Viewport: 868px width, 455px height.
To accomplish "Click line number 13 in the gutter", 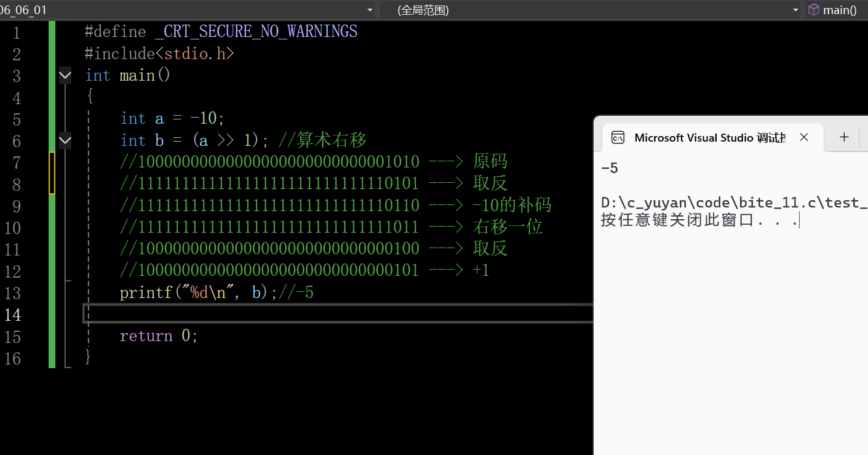I will 12,292.
